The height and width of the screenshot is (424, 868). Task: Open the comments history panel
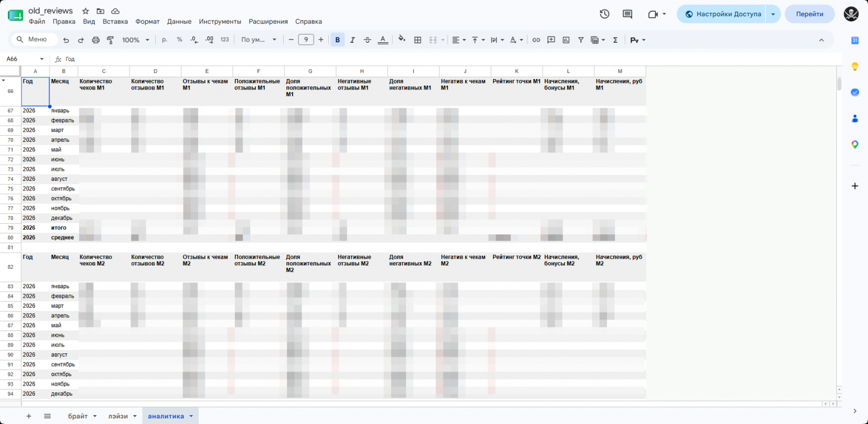(628, 14)
